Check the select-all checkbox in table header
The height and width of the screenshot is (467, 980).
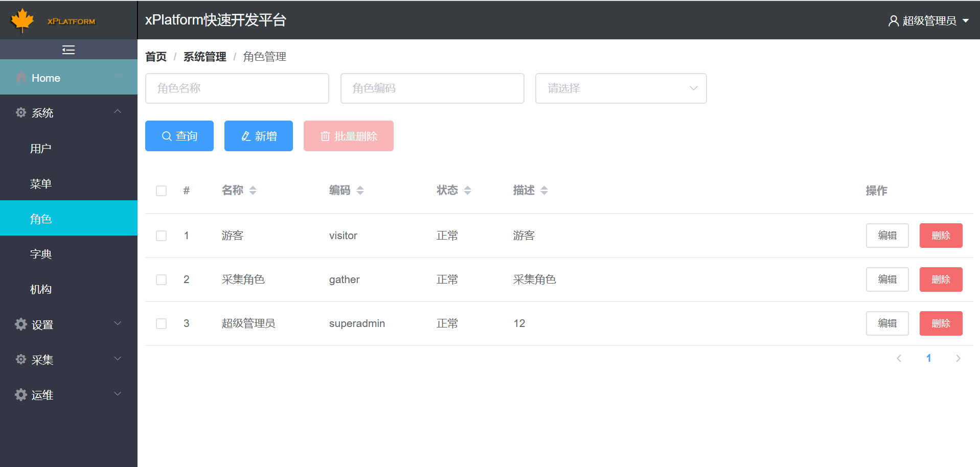[x=161, y=191]
